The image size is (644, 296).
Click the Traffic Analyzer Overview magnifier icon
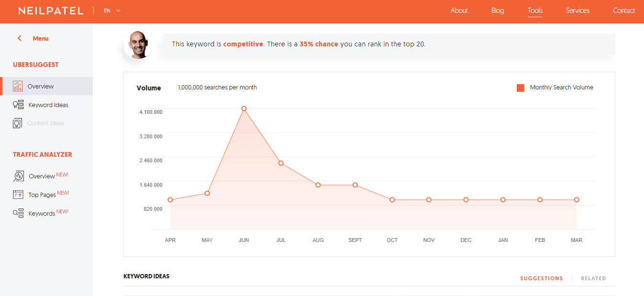point(18,176)
